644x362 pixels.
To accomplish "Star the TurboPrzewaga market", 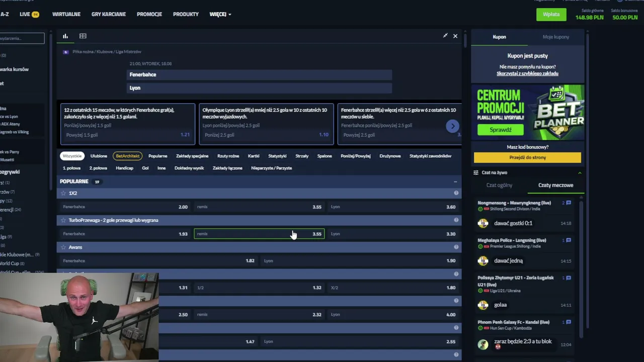I will 63,220.
